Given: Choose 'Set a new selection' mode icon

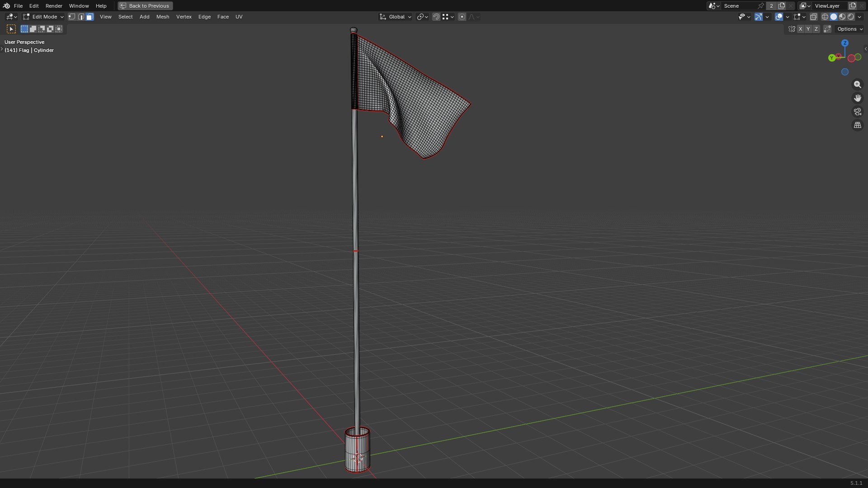Looking at the screenshot, I should click(x=24, y=29).
